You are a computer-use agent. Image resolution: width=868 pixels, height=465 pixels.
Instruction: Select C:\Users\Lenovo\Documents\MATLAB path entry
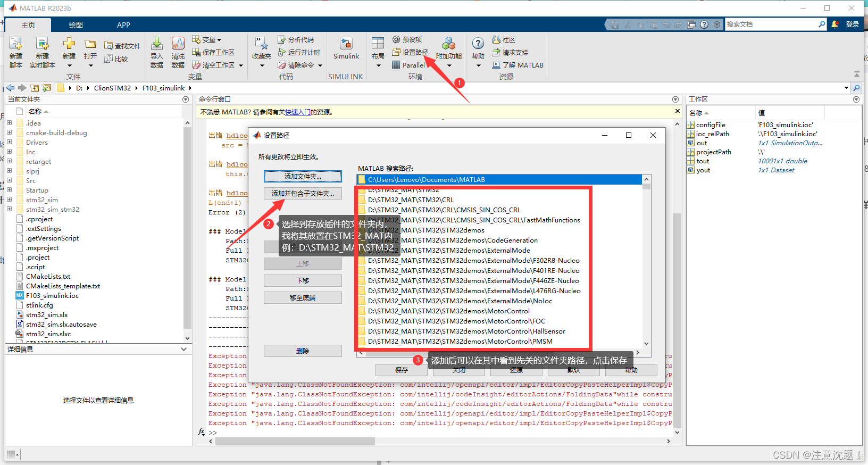tap(499, 179)
